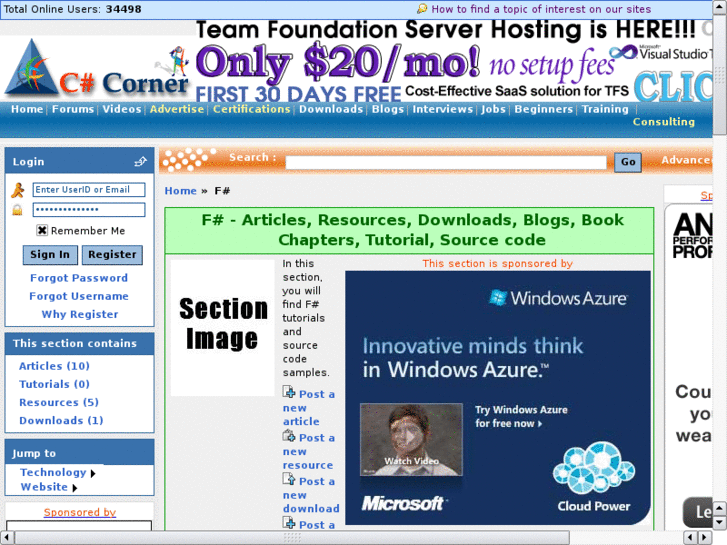The image size is (727, 545).
Task: Open the Why Register link
Action: (80, 314)
